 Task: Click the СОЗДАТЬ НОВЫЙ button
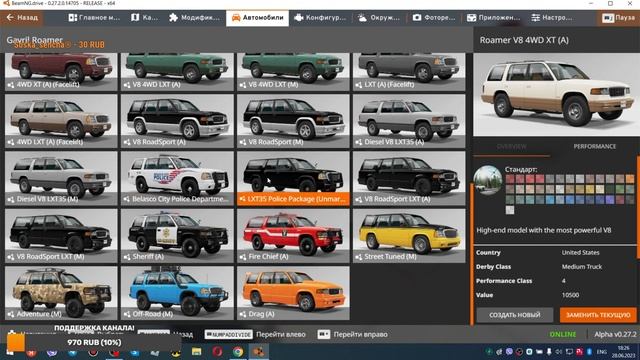click(515, 315)
